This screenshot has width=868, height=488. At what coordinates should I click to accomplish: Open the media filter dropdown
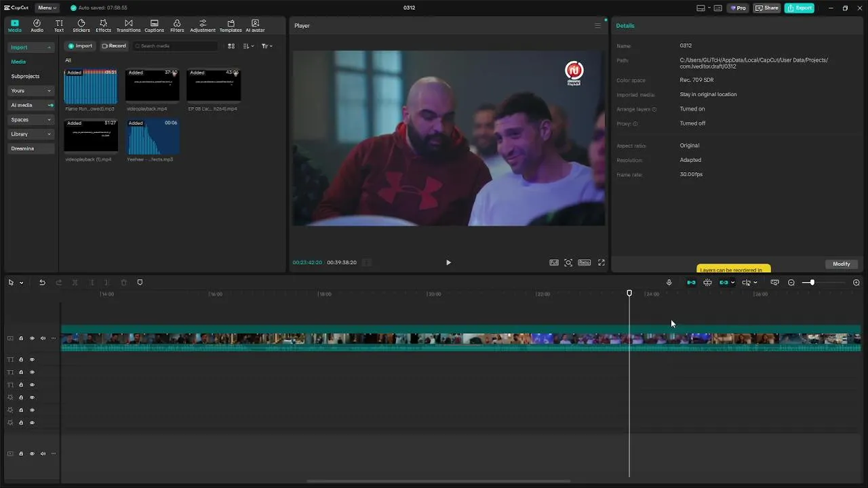point(267,46)
